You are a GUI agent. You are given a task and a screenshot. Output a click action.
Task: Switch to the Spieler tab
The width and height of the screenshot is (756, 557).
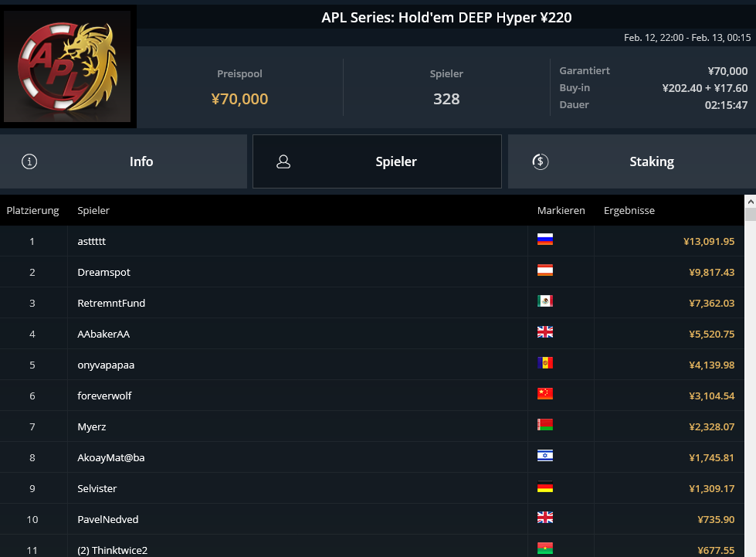click(x=377, y=161)
